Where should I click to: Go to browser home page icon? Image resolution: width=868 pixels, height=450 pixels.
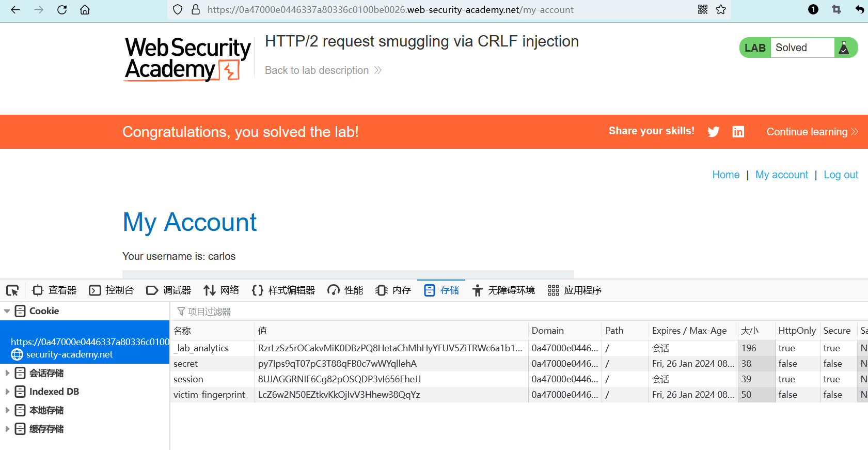point(85,10)
